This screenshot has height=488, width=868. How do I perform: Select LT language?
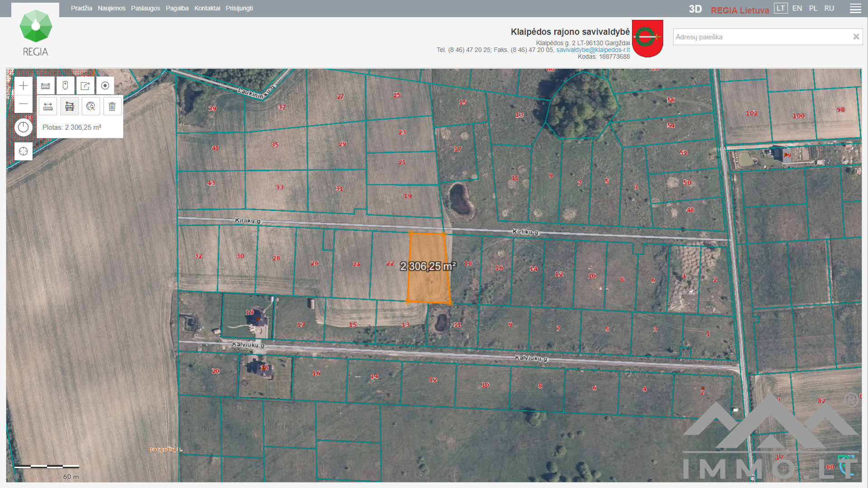point(781,8)
